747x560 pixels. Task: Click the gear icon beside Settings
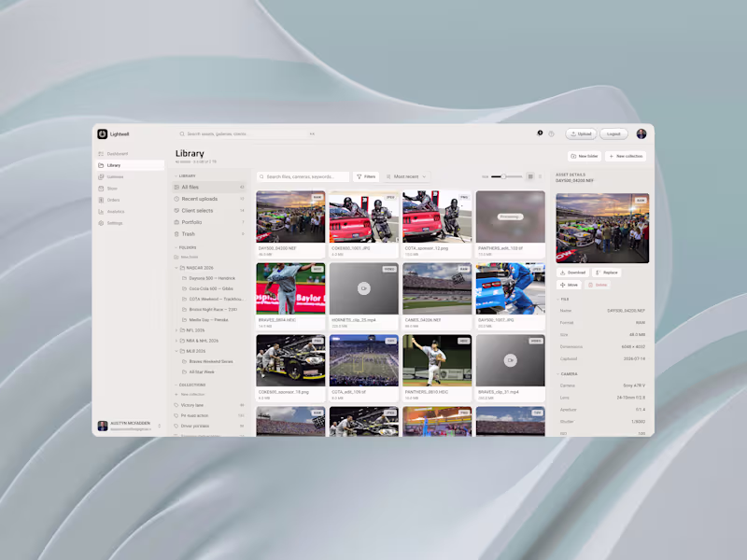pos(101,223)
